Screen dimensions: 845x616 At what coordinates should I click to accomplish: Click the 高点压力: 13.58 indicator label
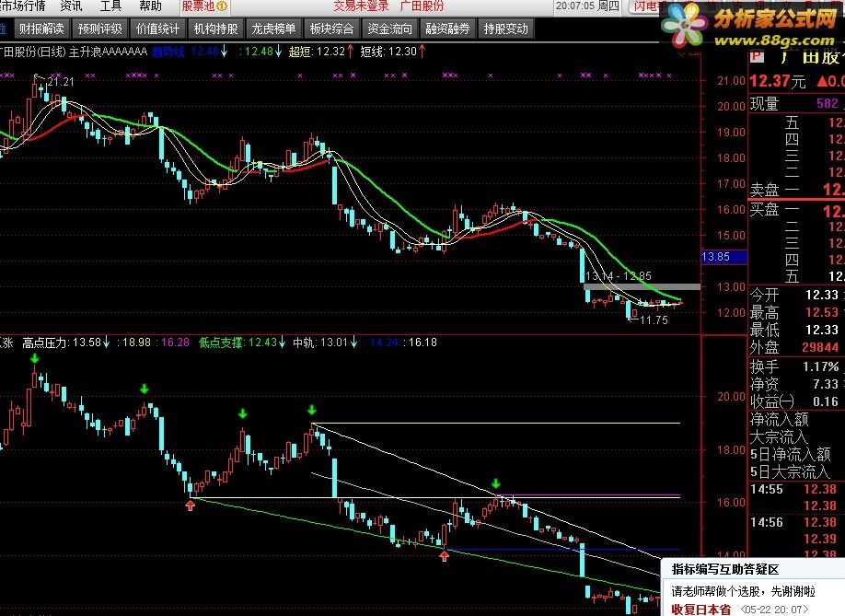point(65,343)
